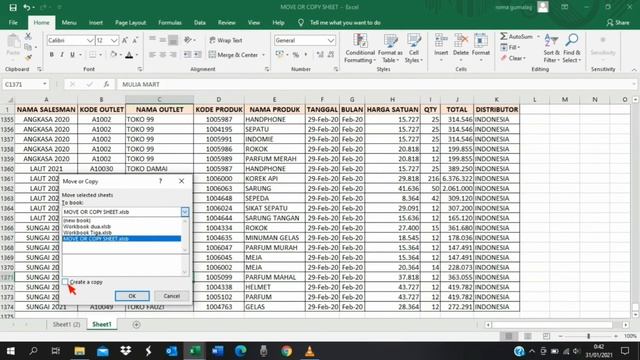Click the Insert Function fx icon

(106, 84)
